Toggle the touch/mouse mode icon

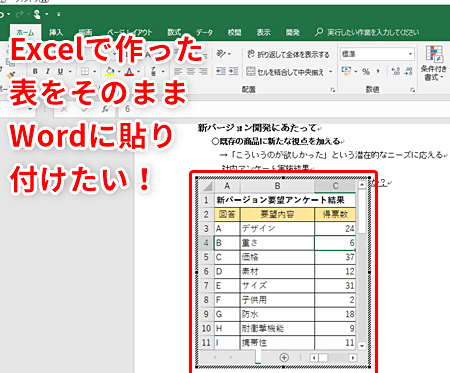click(x=37, y=14)
